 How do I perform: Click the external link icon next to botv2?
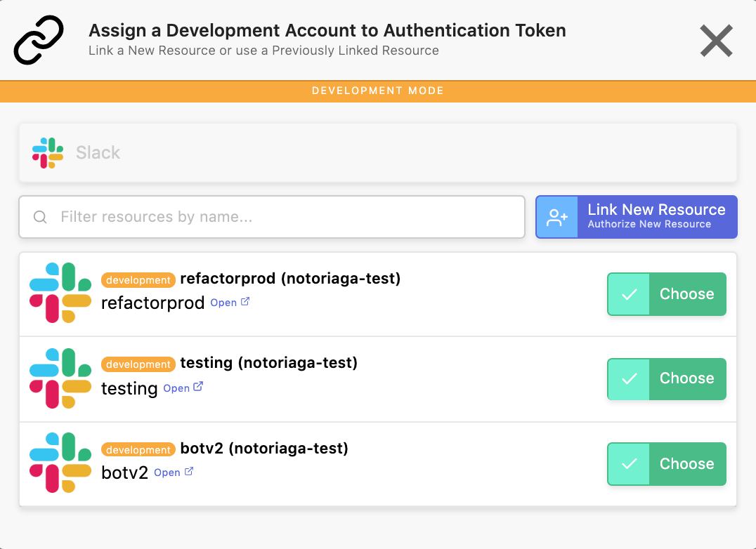189,472
